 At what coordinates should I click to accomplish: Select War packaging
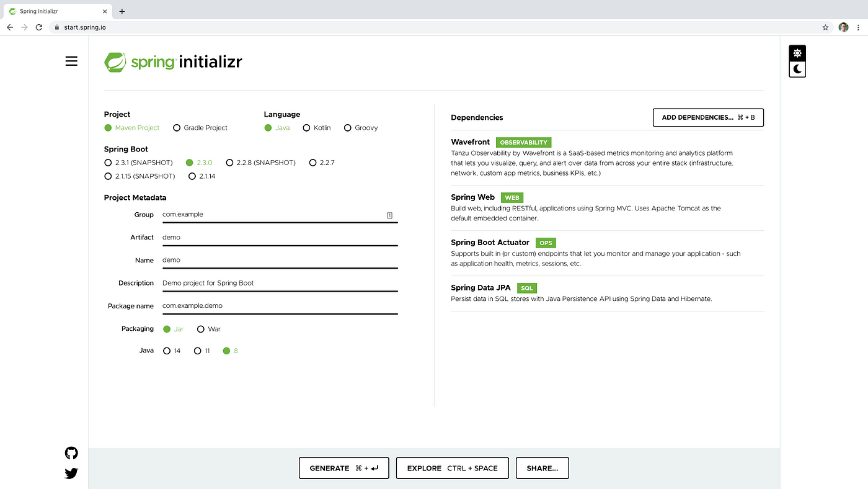(209, 329)
